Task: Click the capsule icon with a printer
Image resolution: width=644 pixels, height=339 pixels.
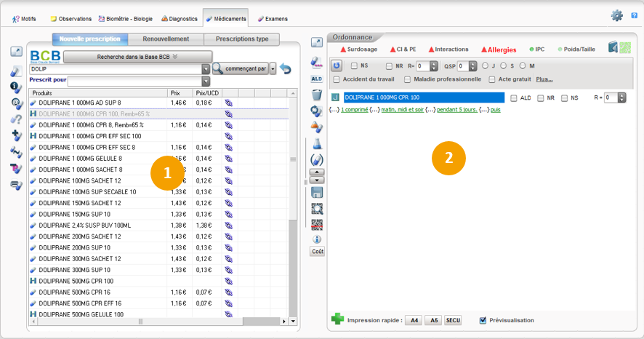Action: point(16,186)
